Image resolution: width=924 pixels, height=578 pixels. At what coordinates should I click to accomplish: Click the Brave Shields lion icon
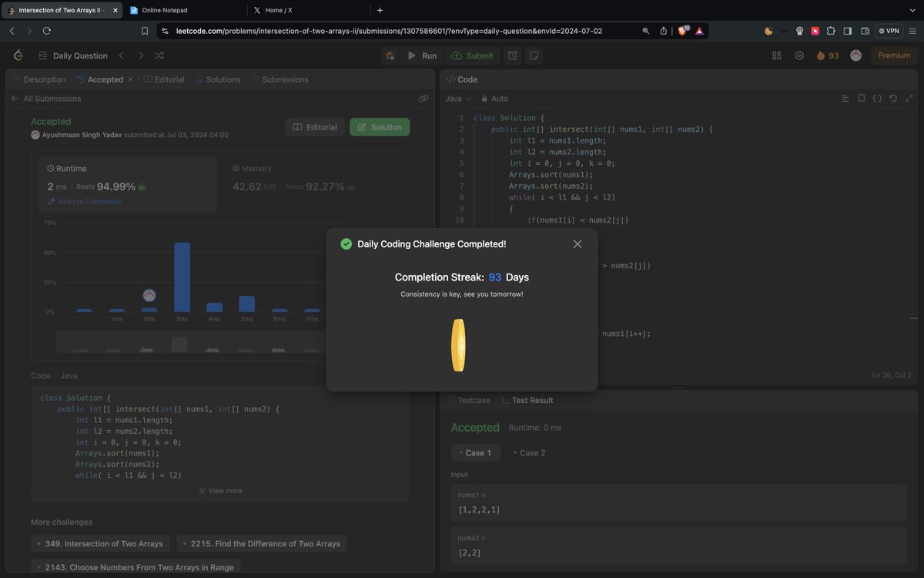(682, 31)
